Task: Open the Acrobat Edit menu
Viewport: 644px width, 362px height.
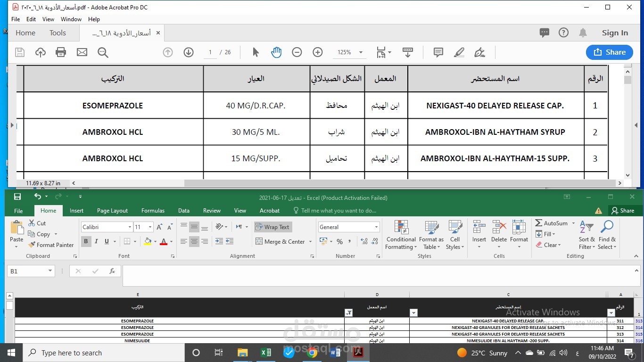Action: point(31,19)
